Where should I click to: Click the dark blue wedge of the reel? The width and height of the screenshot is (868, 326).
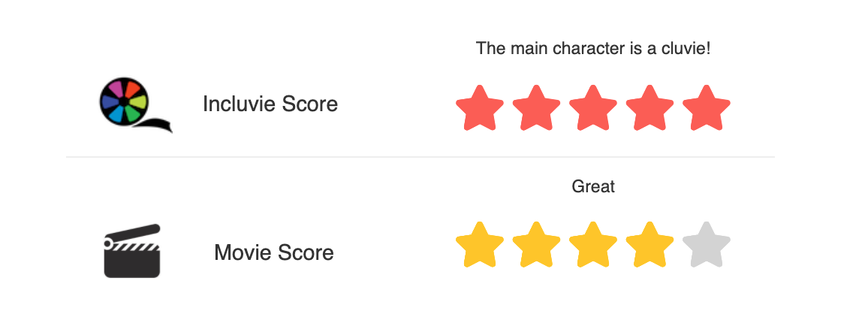pos(108,102)
